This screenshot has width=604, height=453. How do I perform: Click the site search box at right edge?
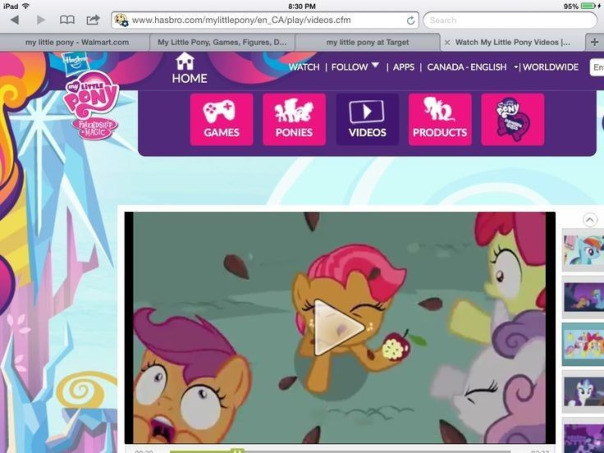click(x=597, y=68)
